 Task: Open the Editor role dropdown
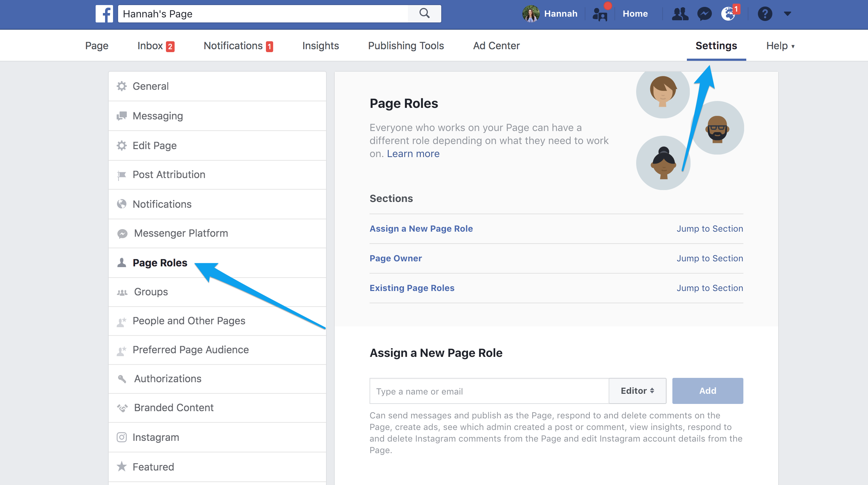click(637, 391)
